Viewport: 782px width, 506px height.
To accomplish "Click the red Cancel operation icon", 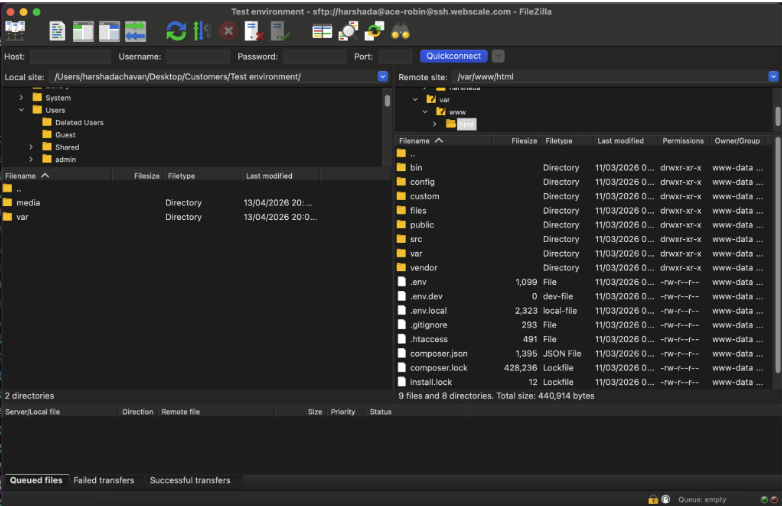I will (228, 31).
